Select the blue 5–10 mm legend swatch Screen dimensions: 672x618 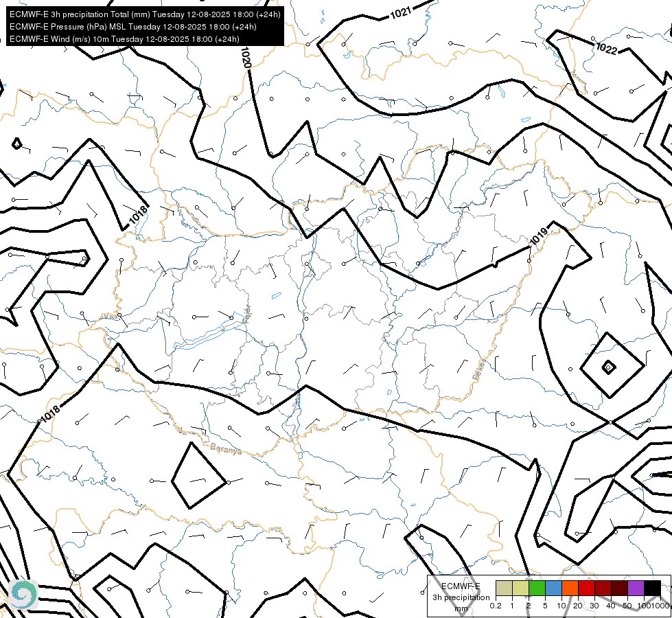click(x=553, y=588)
